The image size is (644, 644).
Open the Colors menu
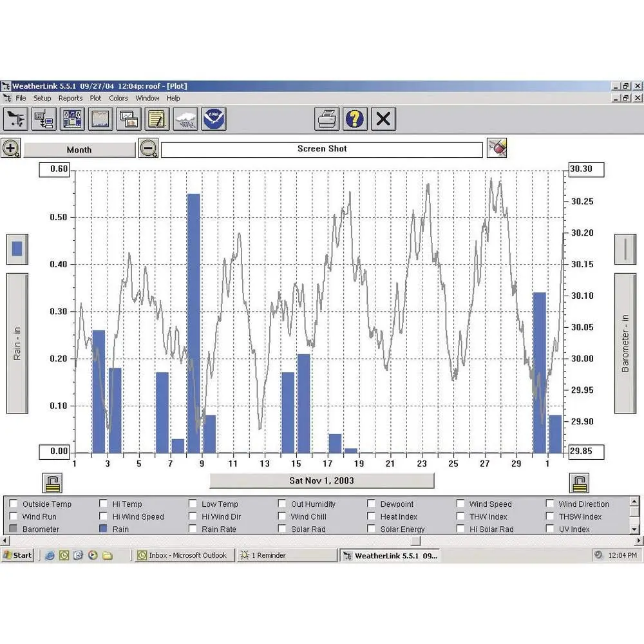(x=118, y=98)
